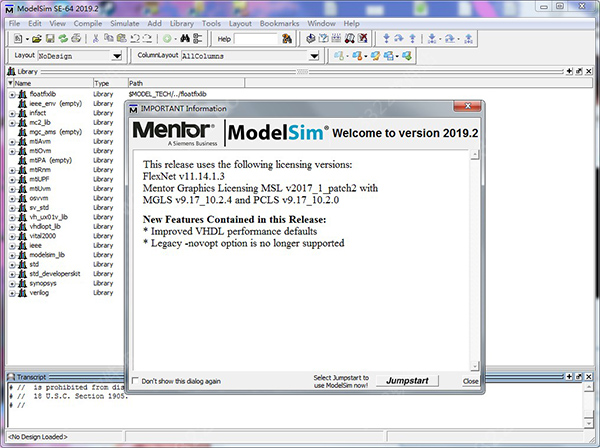Click the Type column header
Image resolution: width=600 pixels, height=448 pixels.
pyautogui.click(x=102, y=83)
